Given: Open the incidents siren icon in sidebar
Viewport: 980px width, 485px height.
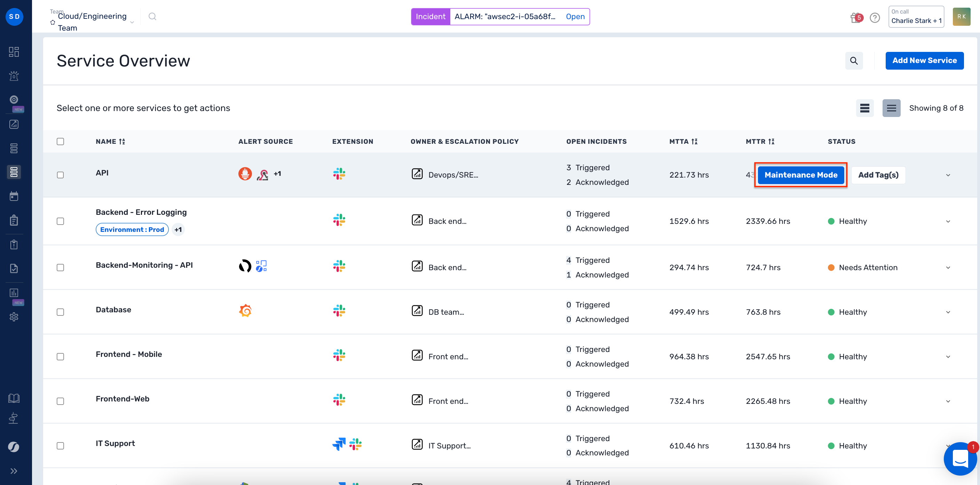Looking at the screenshot, I should (14, 76).
